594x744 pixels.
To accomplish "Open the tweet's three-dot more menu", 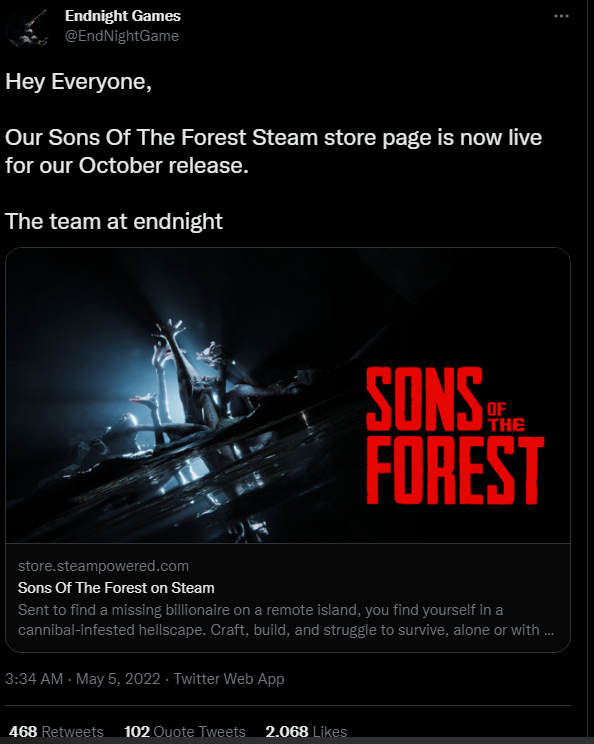I will coord(561,16).
